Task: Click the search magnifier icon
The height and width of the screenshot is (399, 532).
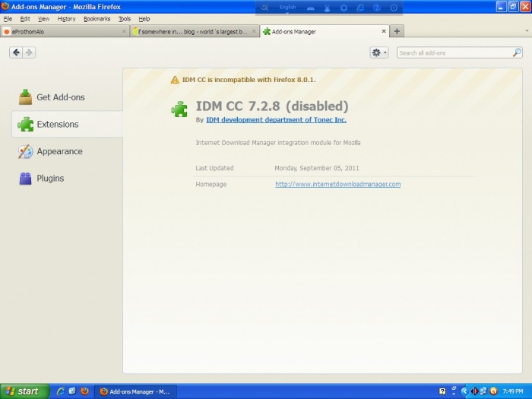Action: point(517,52)
